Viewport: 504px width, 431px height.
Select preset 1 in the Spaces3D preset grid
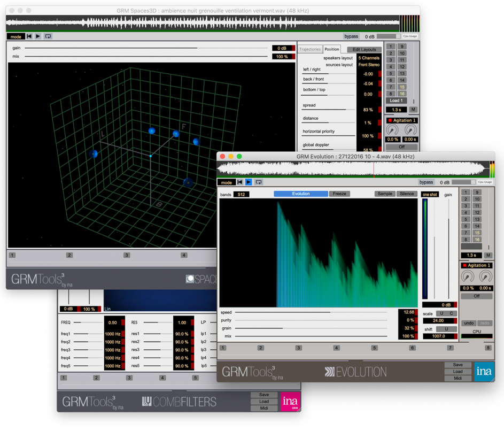[391, 47]
